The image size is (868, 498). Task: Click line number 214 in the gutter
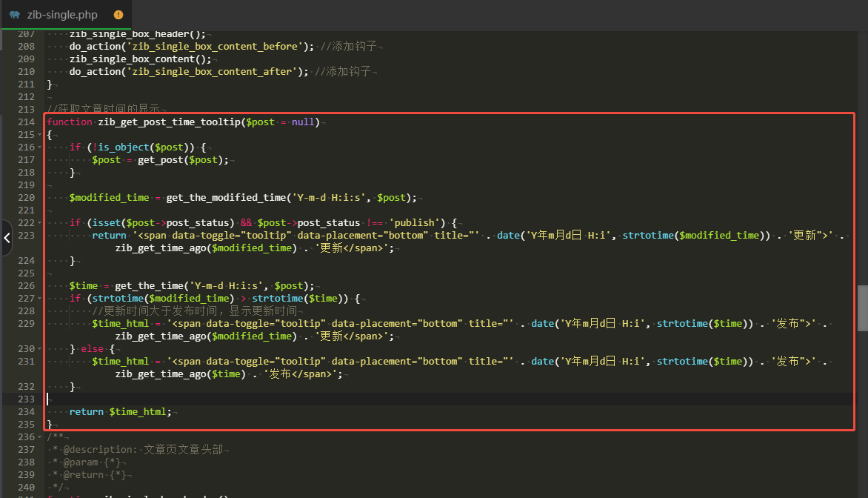pyautogui.click(x=26, y=122)
